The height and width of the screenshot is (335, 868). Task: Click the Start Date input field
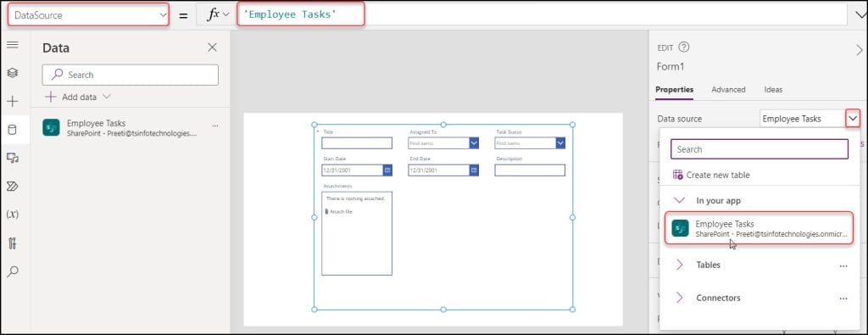coord(352,170)
